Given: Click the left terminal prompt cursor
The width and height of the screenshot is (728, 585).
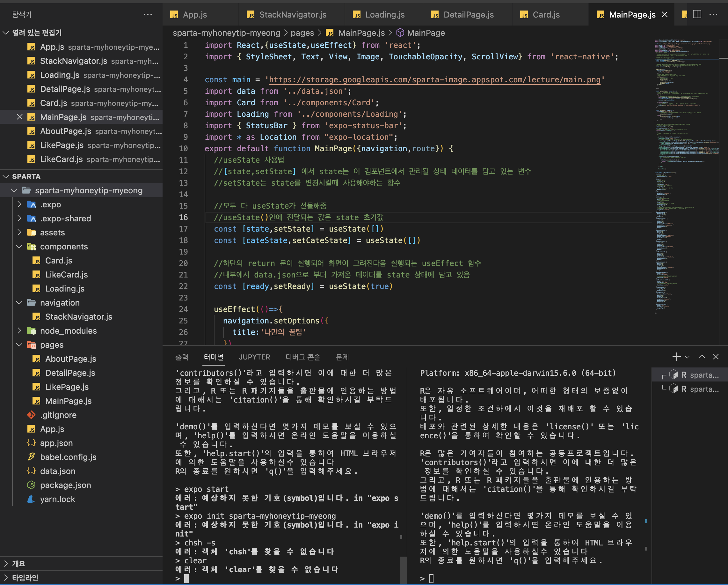Looking at the screenshot, I should [x=186, y=579].
